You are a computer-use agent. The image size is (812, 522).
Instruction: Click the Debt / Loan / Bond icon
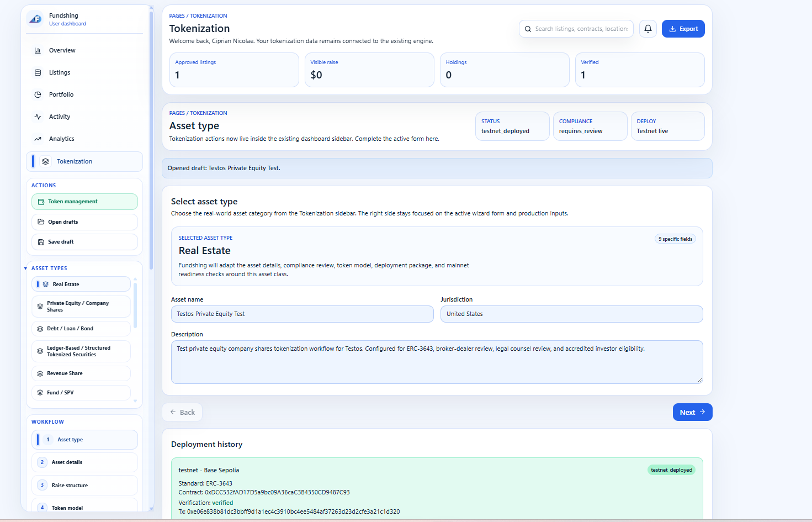click(40, 329)
